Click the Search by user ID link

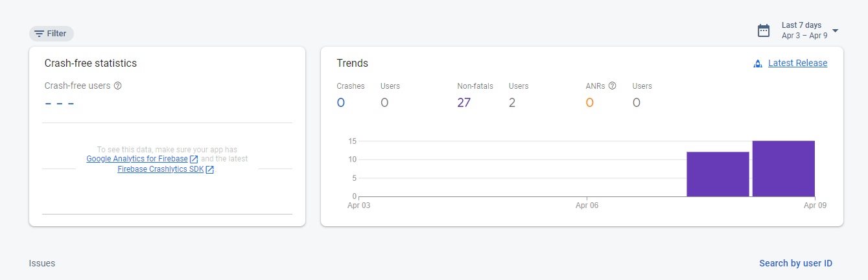tap(795, 263)
